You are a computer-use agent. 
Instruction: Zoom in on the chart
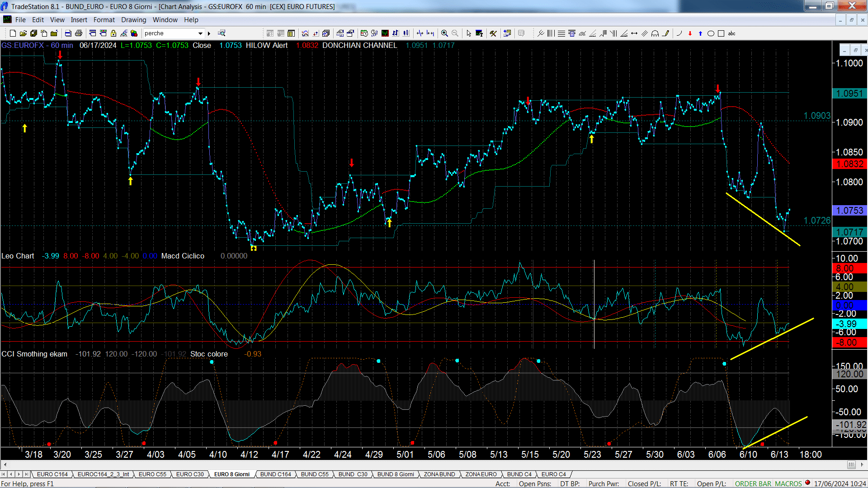[444, 33]
